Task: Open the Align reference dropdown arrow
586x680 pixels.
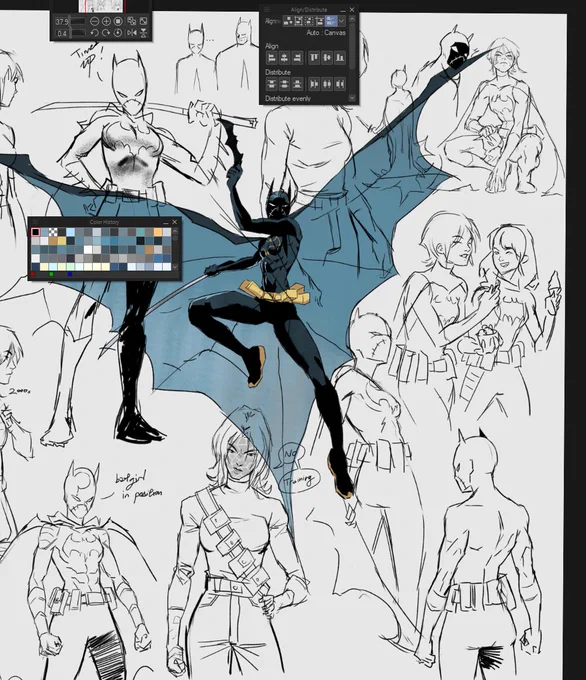Action: tap(342, 21)
